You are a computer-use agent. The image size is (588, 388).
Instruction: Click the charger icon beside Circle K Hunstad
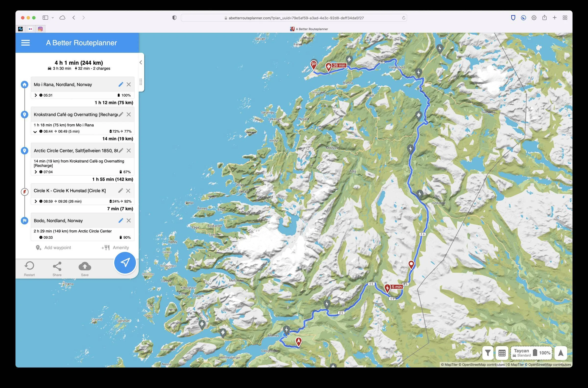coord(24,192)
